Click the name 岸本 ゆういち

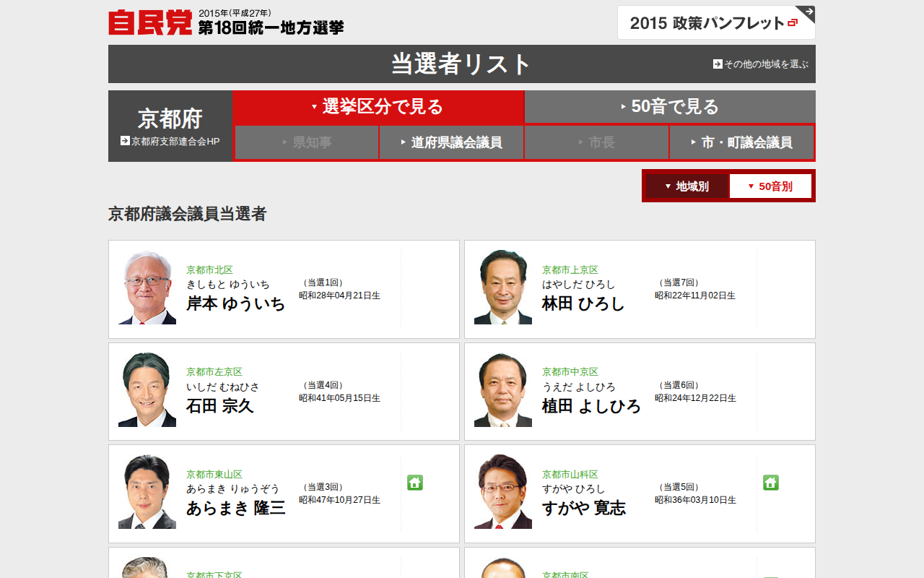[236, 303]
